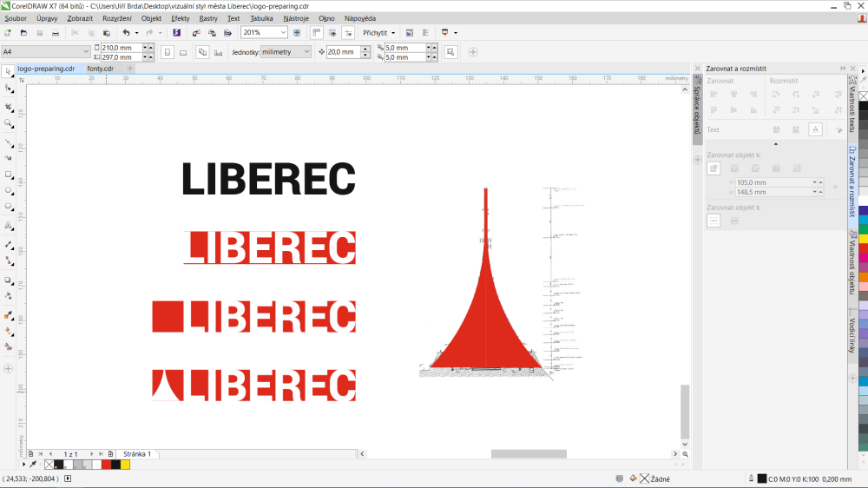
Task: Click the Undo arrow icon
Action: click(126, 33)
